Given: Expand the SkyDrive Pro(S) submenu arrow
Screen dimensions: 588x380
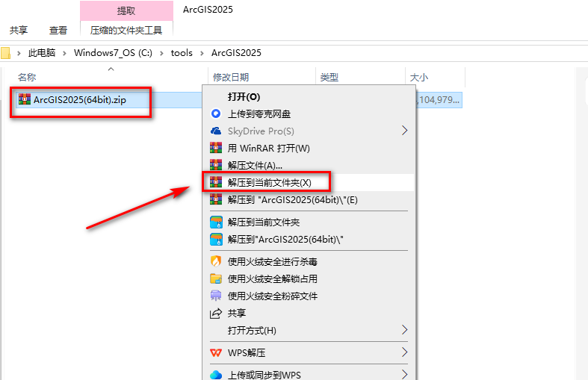Looking at the screenshot, I should point(405,131).
